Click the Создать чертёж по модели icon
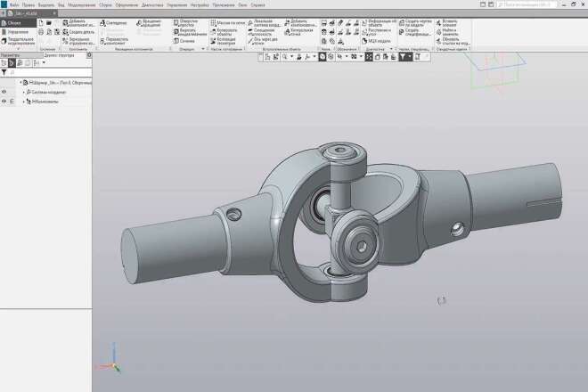This screenshot has width=588, height=392. [x=401, y=23]
